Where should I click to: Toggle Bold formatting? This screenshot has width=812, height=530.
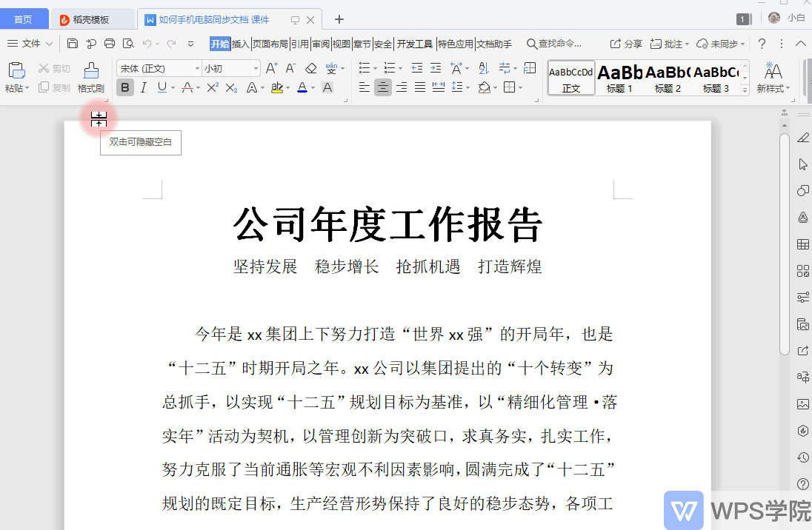(124, 88)
